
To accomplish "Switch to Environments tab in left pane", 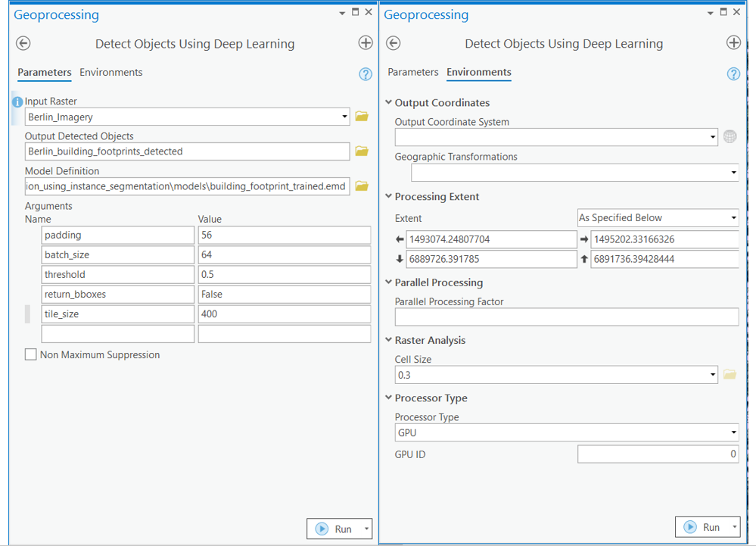I will click(111, 73).
